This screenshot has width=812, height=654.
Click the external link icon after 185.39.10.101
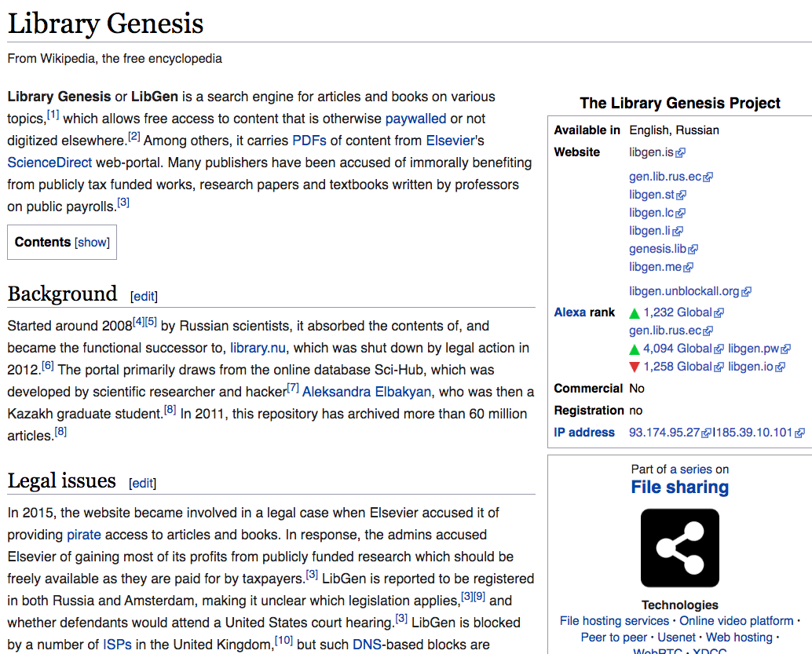pyautogui.click(x=800, y=433)
